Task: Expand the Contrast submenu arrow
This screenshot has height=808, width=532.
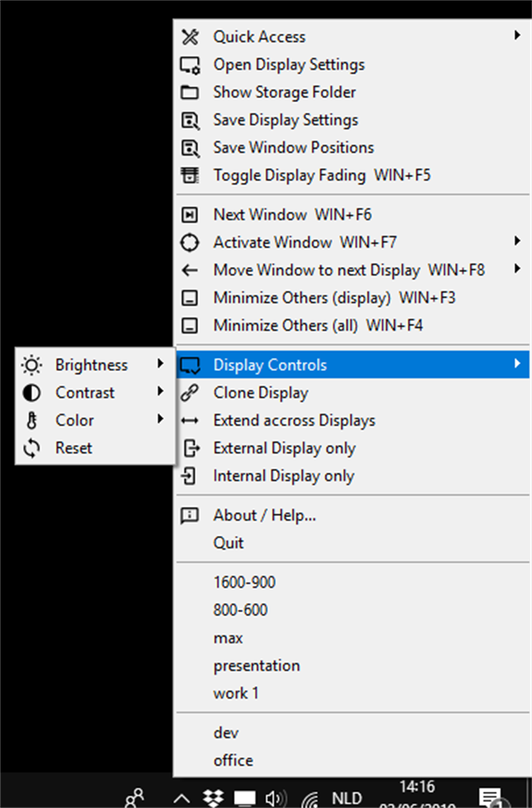Action: [161, 391]
